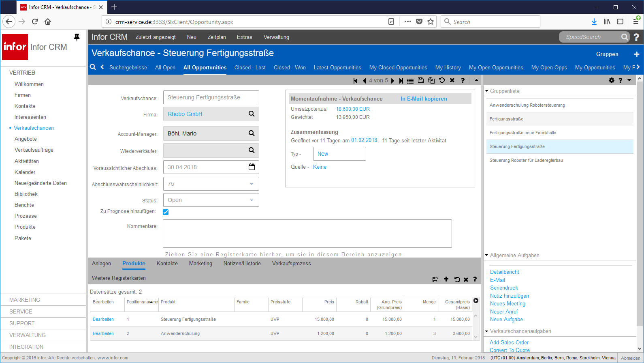Pin the navigation sidebar with the pushpin icon
This screenshot has width=644, height=363.
pos(77,37)
